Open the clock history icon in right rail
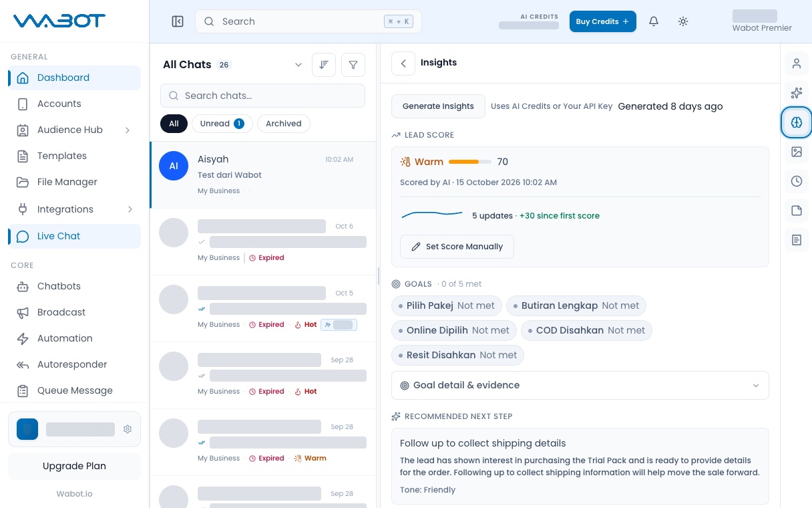The width and height of the screenshot is (812, 508). pos(797,181)
